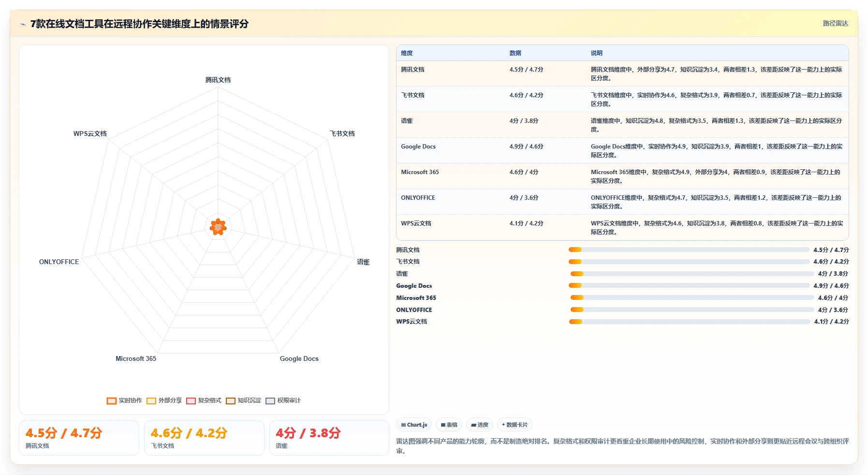Click the 4.1分 / 4.2分 table cell
868x475 pixels.
coord(545,227)
